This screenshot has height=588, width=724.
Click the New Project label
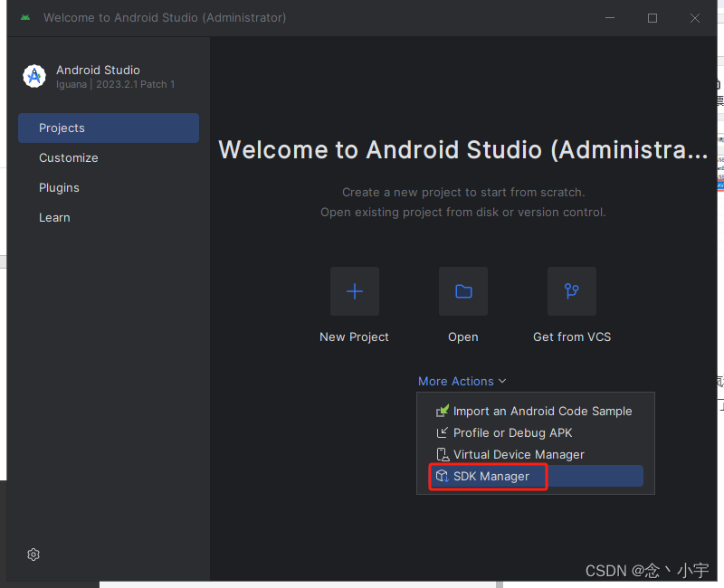[x=354, y=337]
